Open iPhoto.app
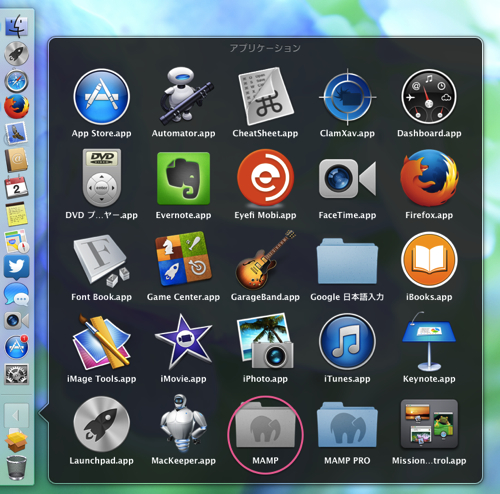Screen dimensions: 500x494 click(x=265, y=341)
